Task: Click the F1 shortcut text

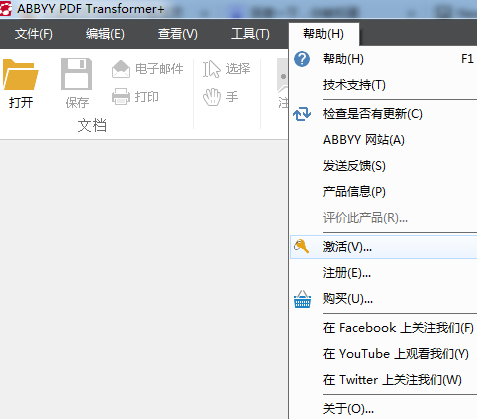Action: [467, 59]
